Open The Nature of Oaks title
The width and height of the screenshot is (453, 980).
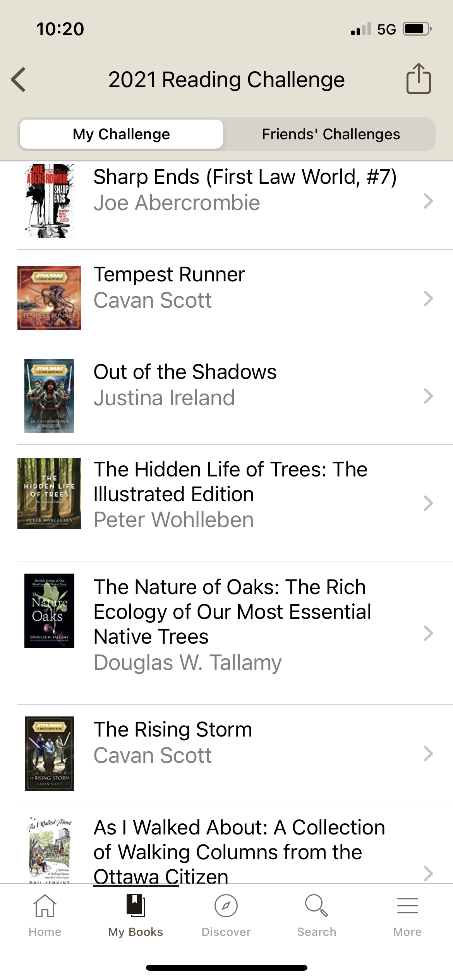(232, 612)
